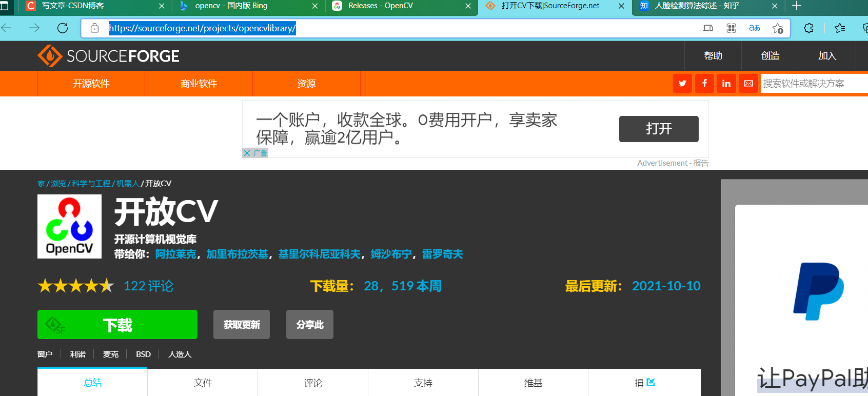Open the 资源 navigation menu
Viewport: 868px width, 396px height.
click(306, 84)
